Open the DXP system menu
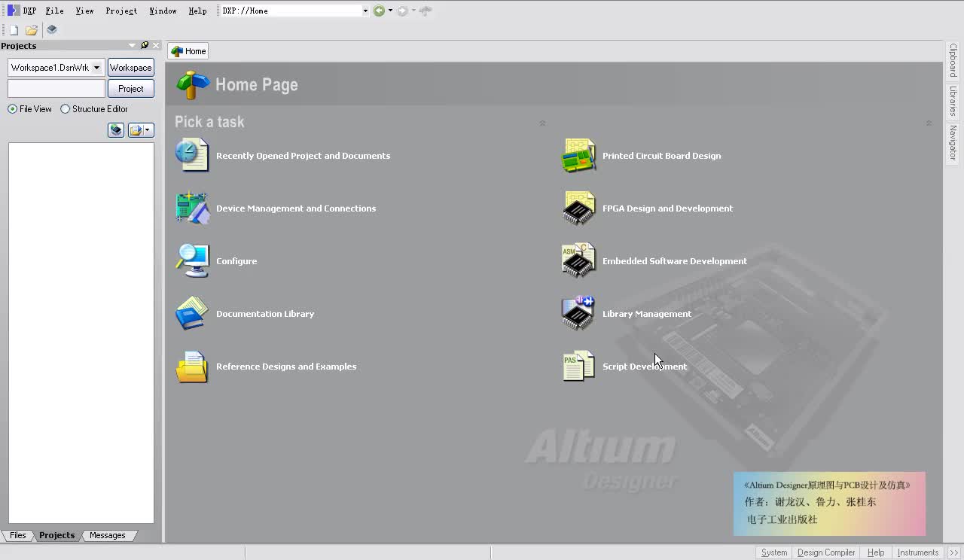 click(x=22, y=11)
